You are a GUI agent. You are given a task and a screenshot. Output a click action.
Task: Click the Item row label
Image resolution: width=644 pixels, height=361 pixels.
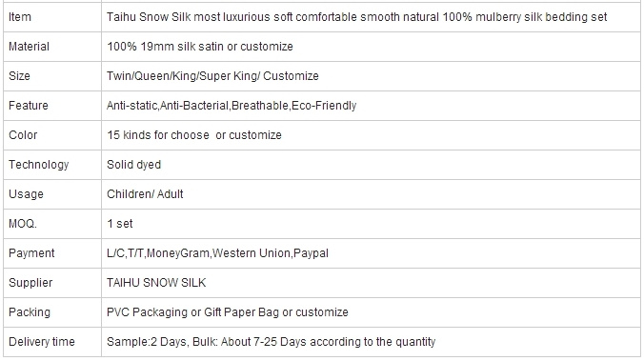(20, 17)
